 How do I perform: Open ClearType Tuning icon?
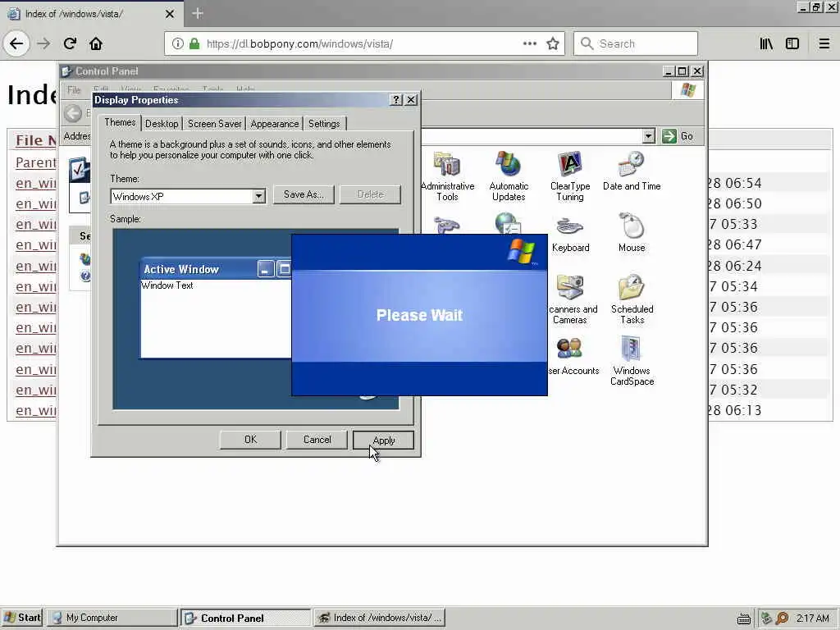tap(570, 176)
